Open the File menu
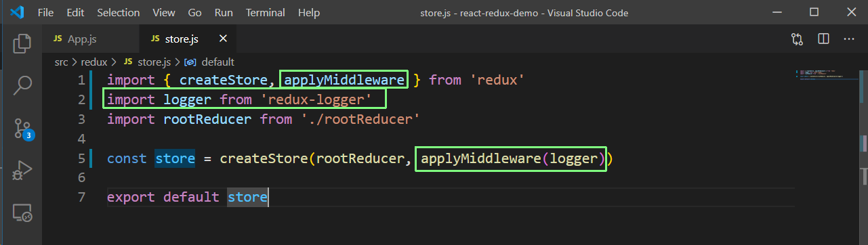The width and height of the screenshot is (868, 245). coord(45,13)
